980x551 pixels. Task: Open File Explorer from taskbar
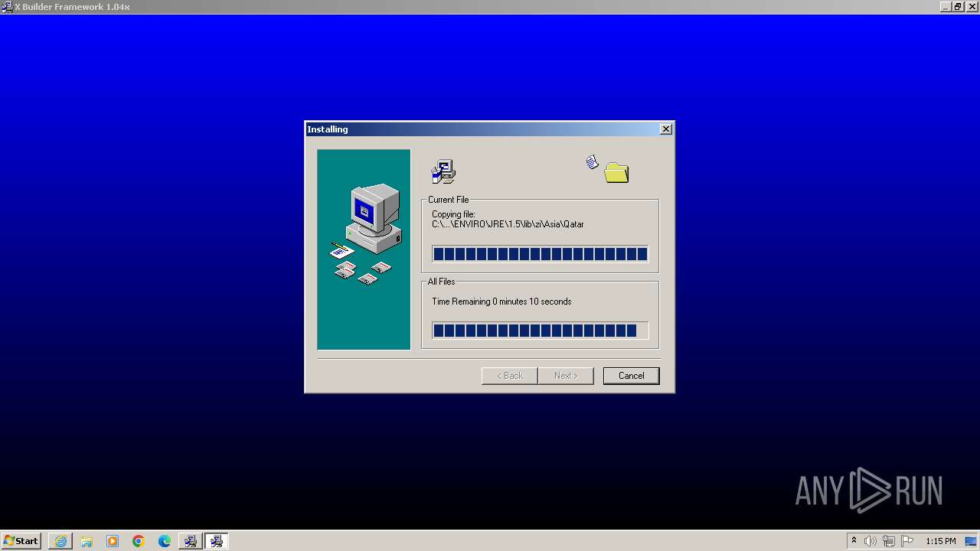[87, 541]
